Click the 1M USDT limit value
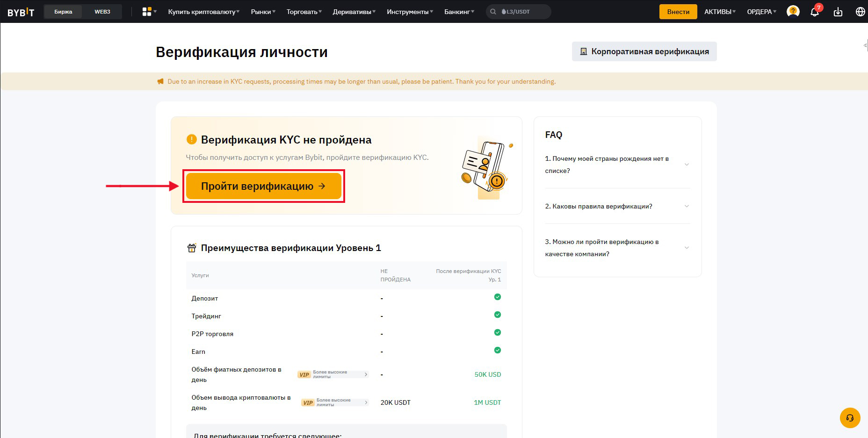868x438 pixels. point(487,402)
